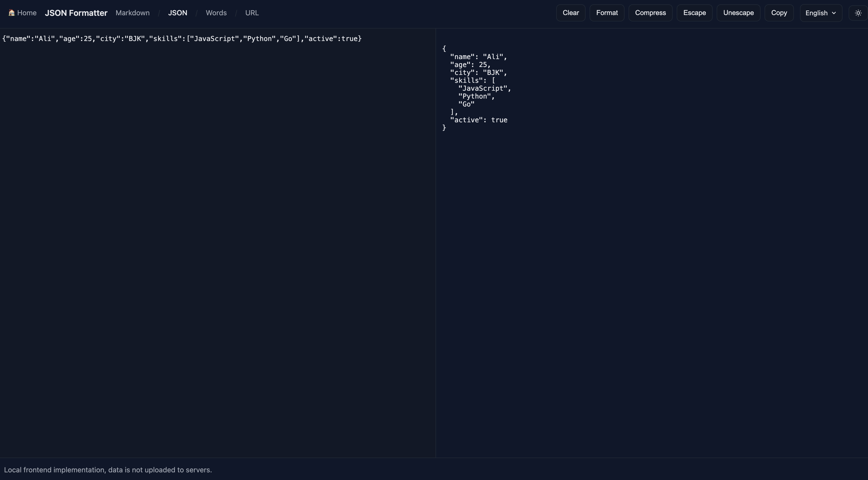Click the house icon next to Home
This screenshot has width=868, height=480.
click(x=11, y=12)
